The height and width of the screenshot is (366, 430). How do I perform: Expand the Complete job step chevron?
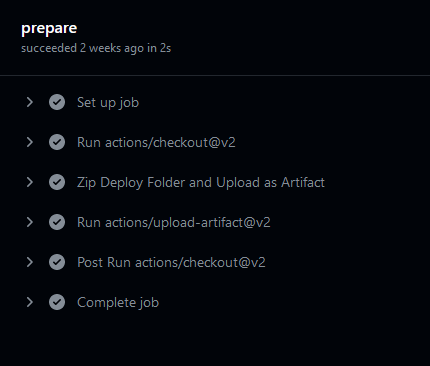30,302
